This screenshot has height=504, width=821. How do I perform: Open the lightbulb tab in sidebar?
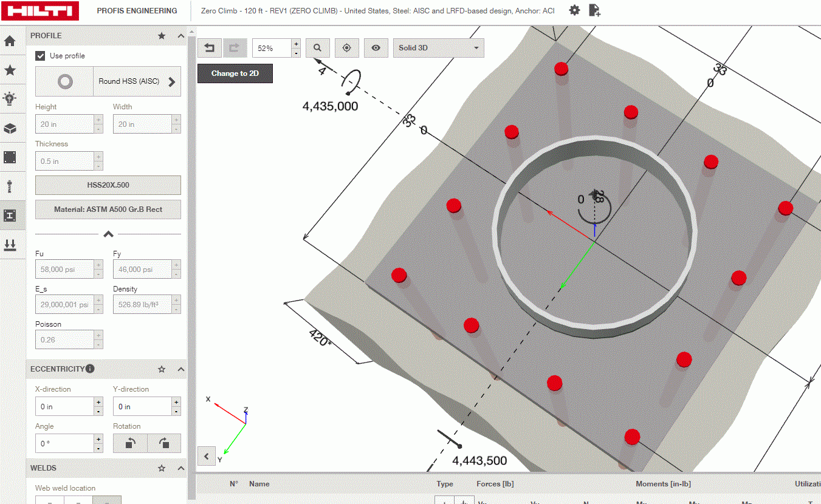tap(10, 99)
